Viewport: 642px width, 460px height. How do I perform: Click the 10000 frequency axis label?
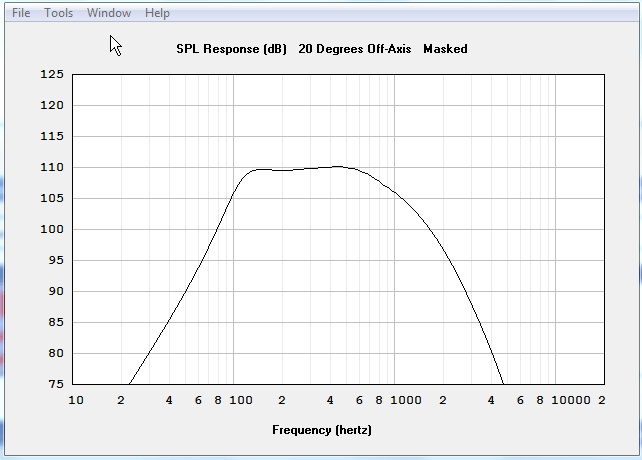tap(571, 400)
